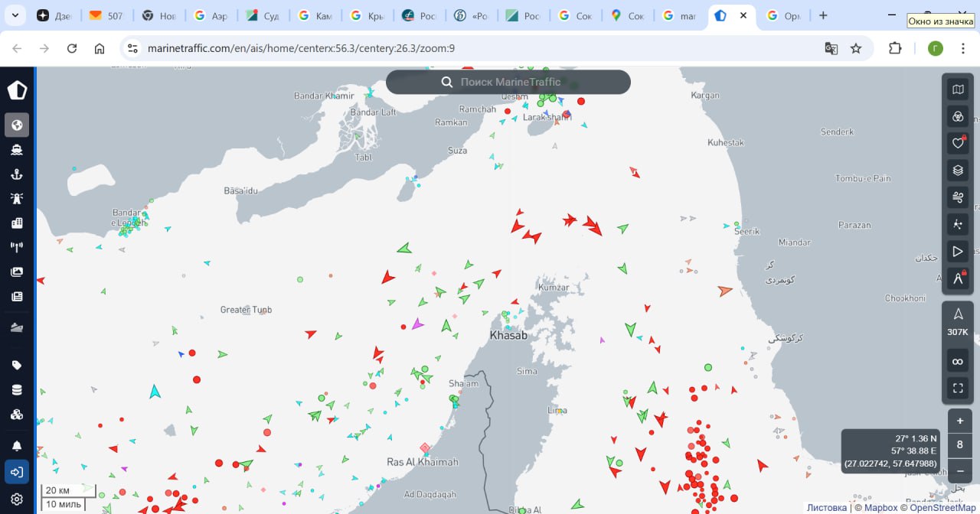The width and height of the screenshot is (980, 514).
Task: Switch to the Gmail tab labeled 507
Action: 106,15
